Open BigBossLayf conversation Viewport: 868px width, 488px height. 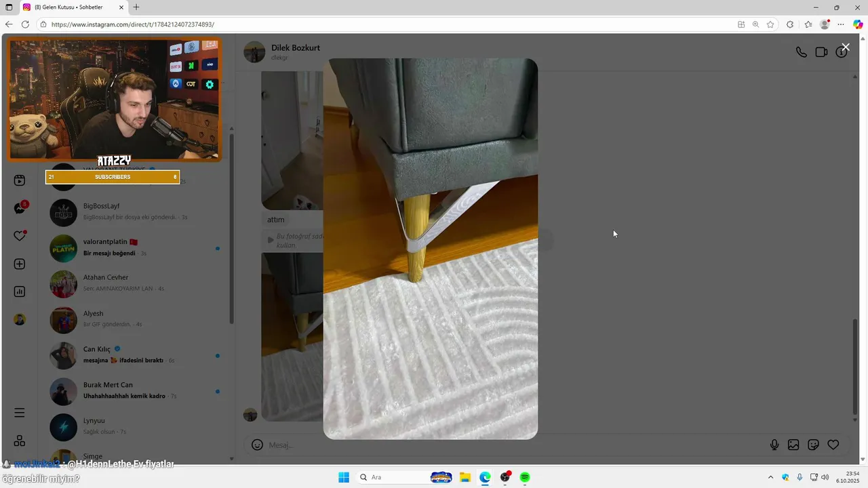pos(136,211)
